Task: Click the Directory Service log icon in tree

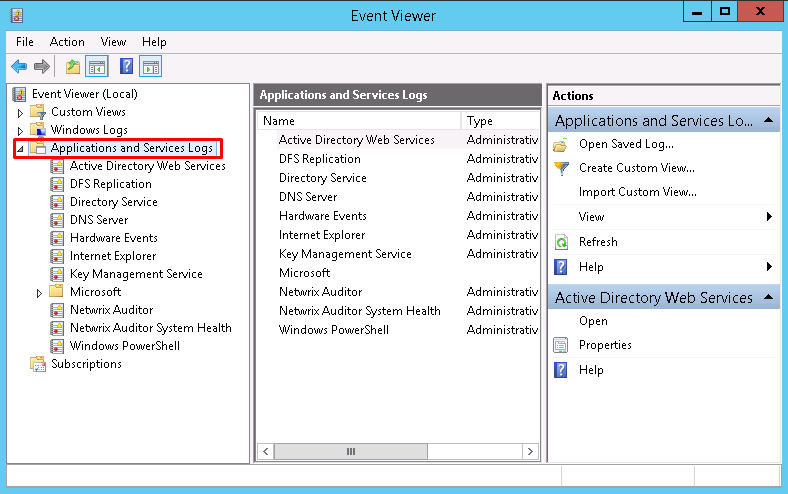Action: (x=57, y=202)
